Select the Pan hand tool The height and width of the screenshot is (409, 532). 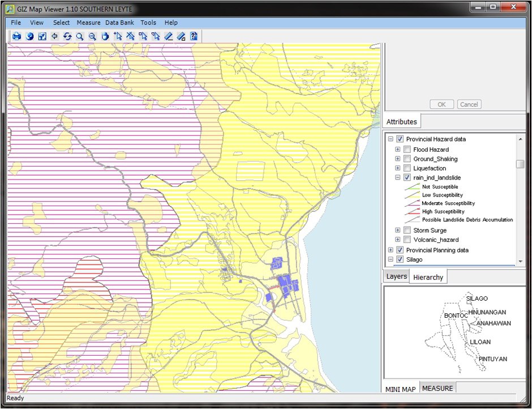pyautogui.click(x=105, y=36)
